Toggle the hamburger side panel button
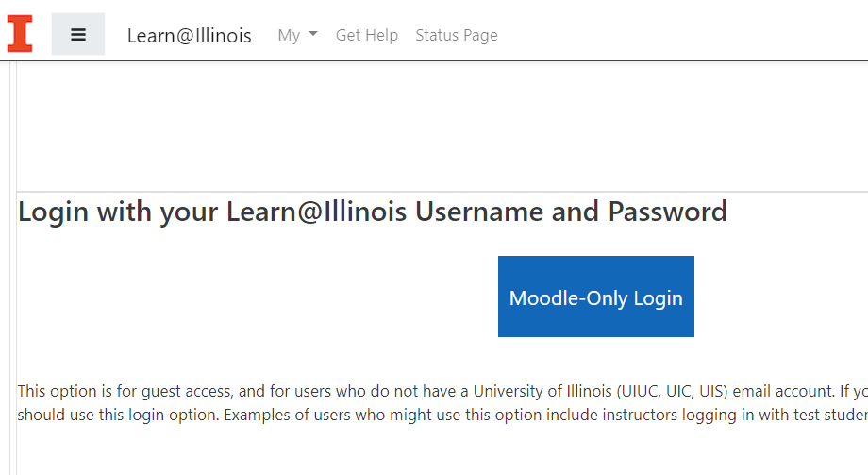Image resolution: width=868 pixels, height=475 pixels. [78, 34]
